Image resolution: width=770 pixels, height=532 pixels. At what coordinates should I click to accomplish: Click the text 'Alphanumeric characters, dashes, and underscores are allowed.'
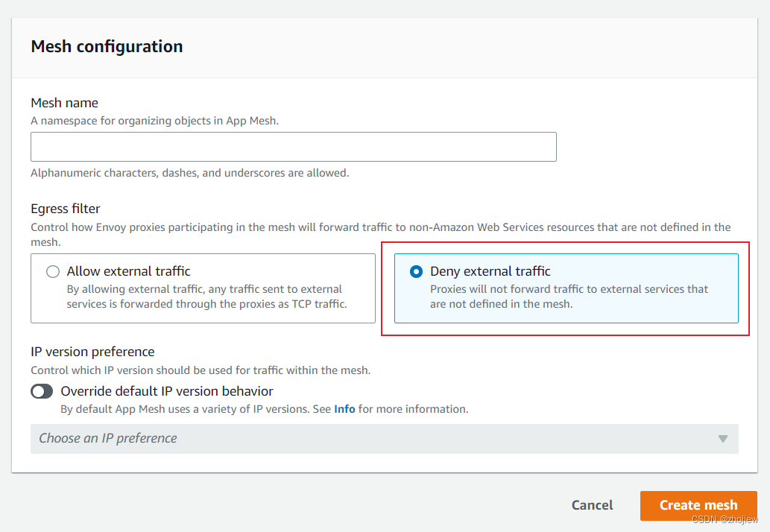[189, 173]
